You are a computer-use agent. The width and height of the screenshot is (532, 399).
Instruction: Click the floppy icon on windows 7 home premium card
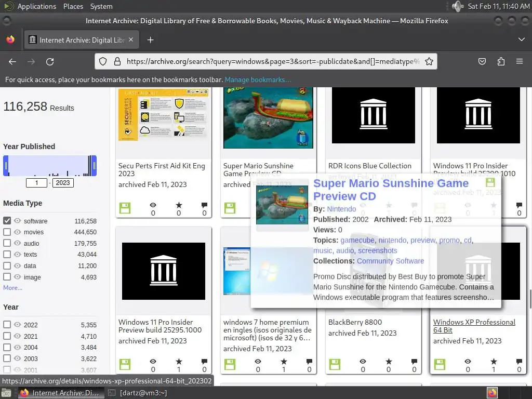pyautogui.click(x=230, y=364)
